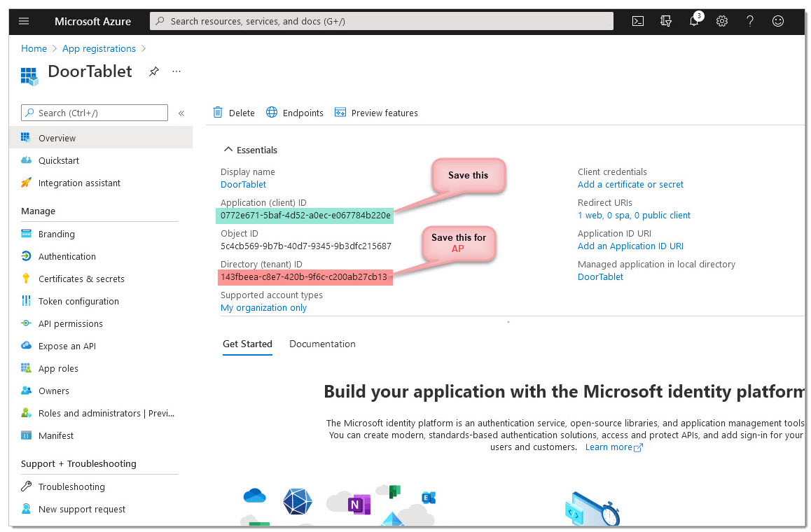Open API permissions in Manage menu
The image size is (811, 532).
pos(70,323)
